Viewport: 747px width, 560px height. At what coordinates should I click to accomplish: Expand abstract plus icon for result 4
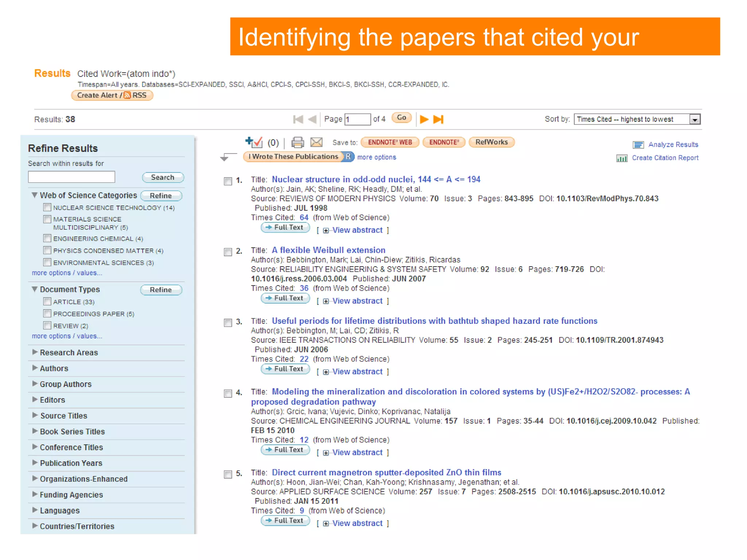tap(326, 453)
